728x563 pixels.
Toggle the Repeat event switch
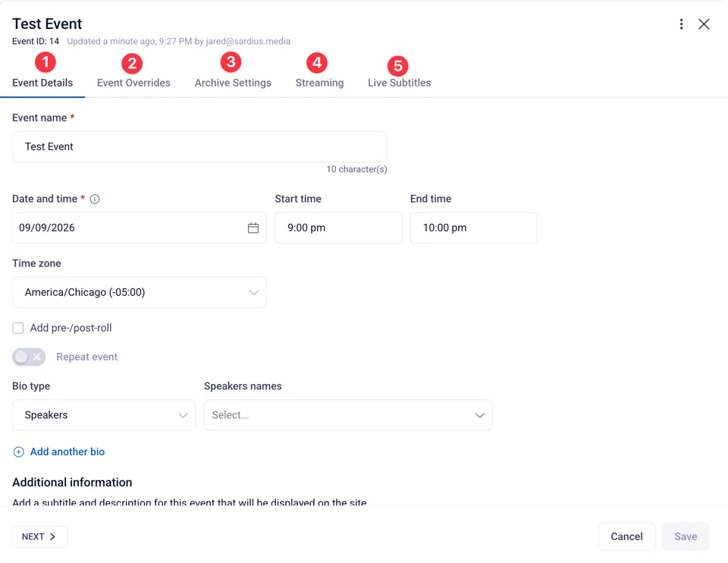[x=29, y=357]
